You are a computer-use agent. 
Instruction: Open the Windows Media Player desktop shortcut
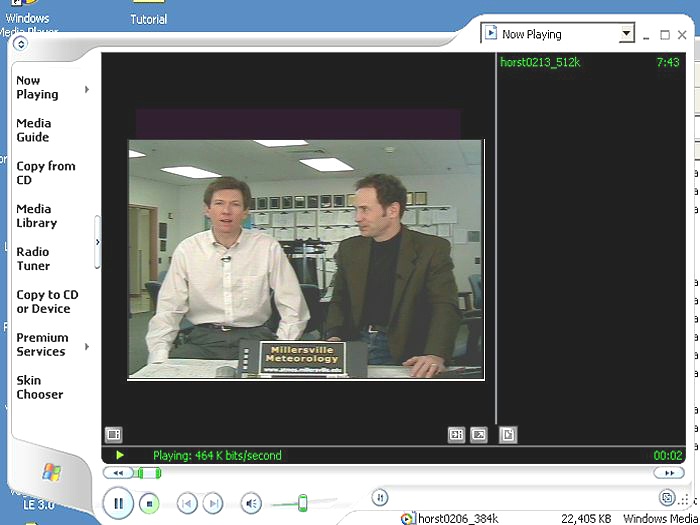tap(28, 19)
